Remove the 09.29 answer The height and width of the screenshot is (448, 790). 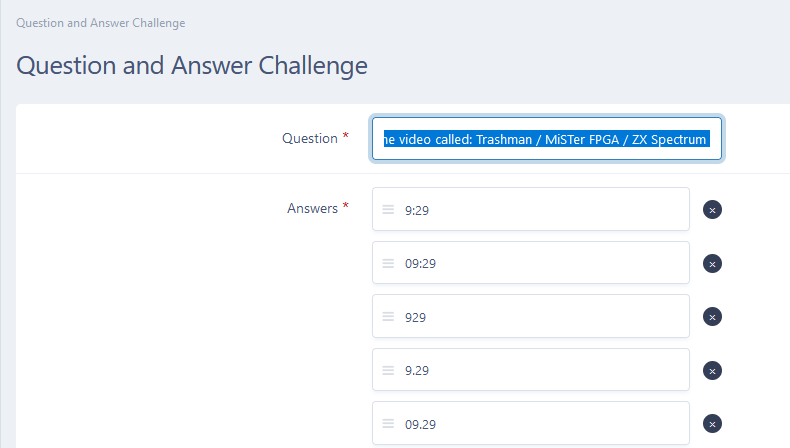[x=712, y=424]
